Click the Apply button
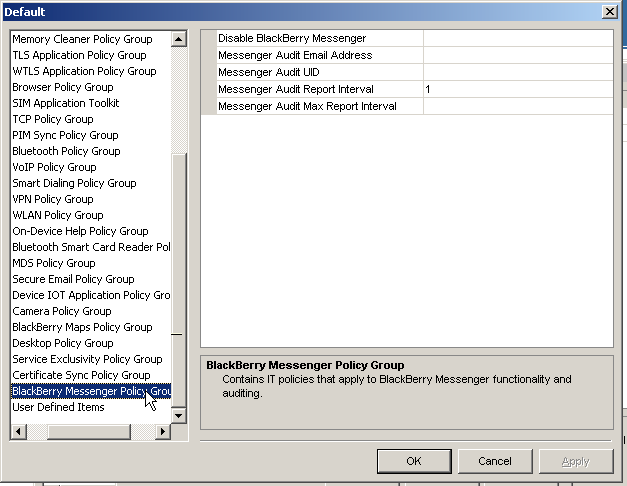The height and width of the screenshot is (486, 627). click(576, 461)
